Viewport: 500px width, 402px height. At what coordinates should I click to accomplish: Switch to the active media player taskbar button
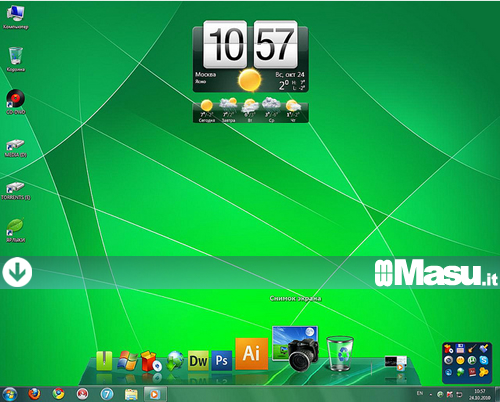click(x=155, y=395)
